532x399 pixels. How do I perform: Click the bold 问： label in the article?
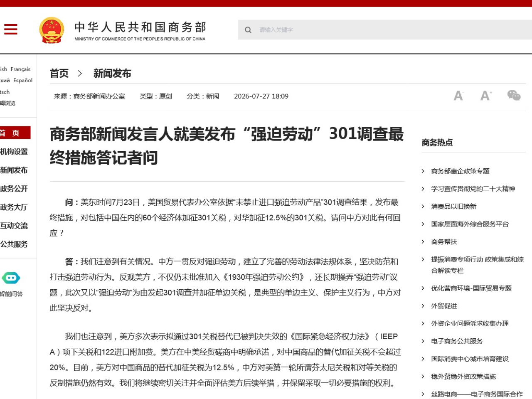[x=72, y=202]
